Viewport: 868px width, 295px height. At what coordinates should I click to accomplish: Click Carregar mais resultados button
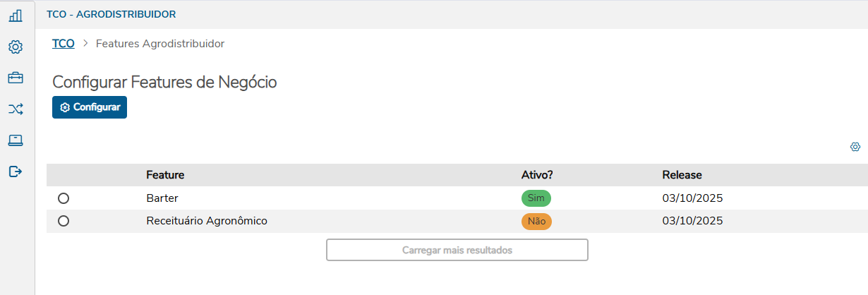coord(457,250)
